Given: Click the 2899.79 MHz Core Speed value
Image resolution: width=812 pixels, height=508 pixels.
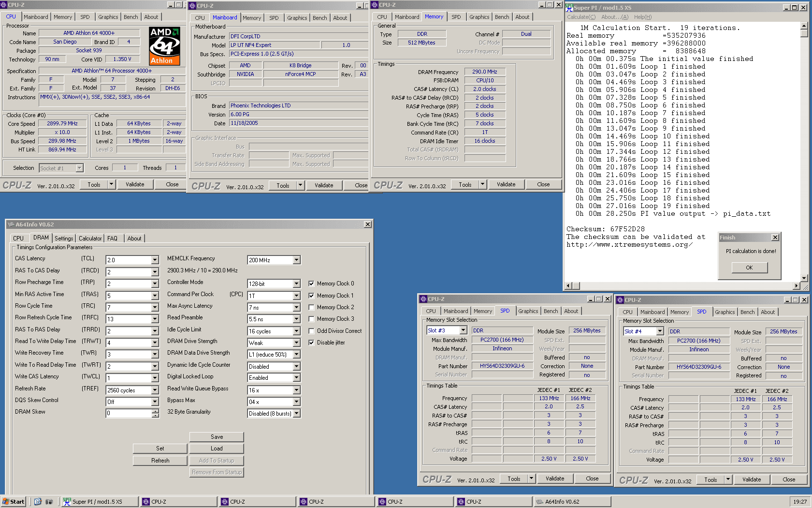Looking at the screenshot, I should [62, 124].
